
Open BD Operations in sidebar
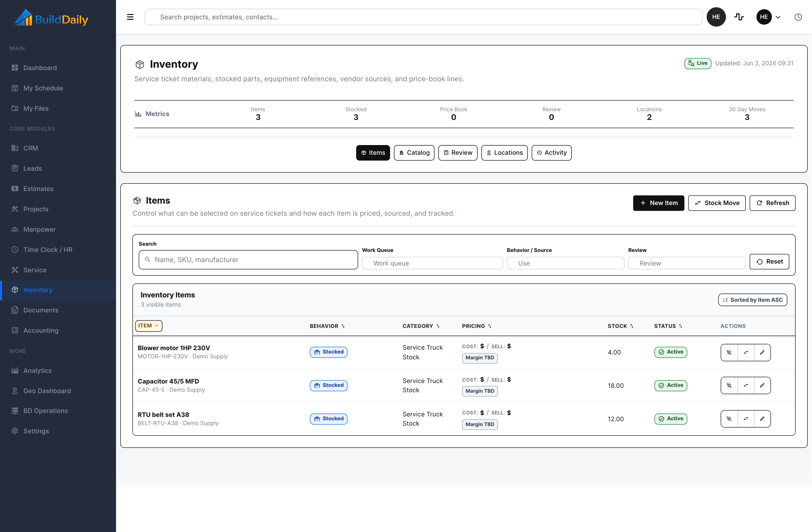pyautogui.click(x=58, y=411)
